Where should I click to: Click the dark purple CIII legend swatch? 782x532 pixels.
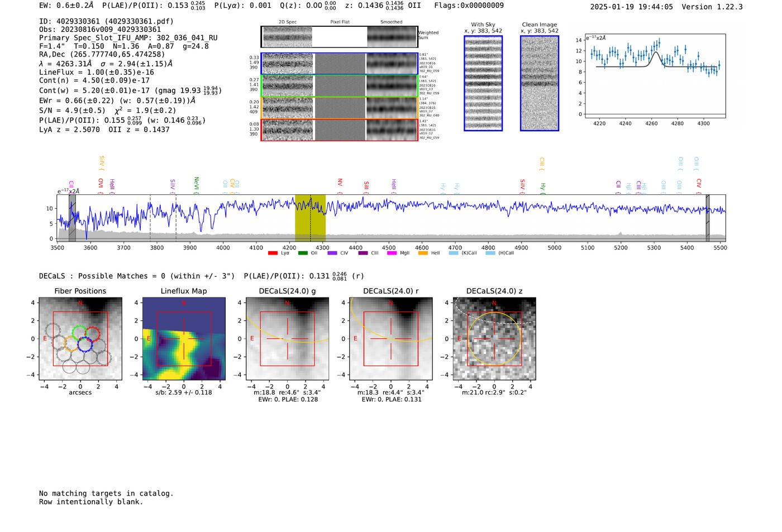coord(363,253)
